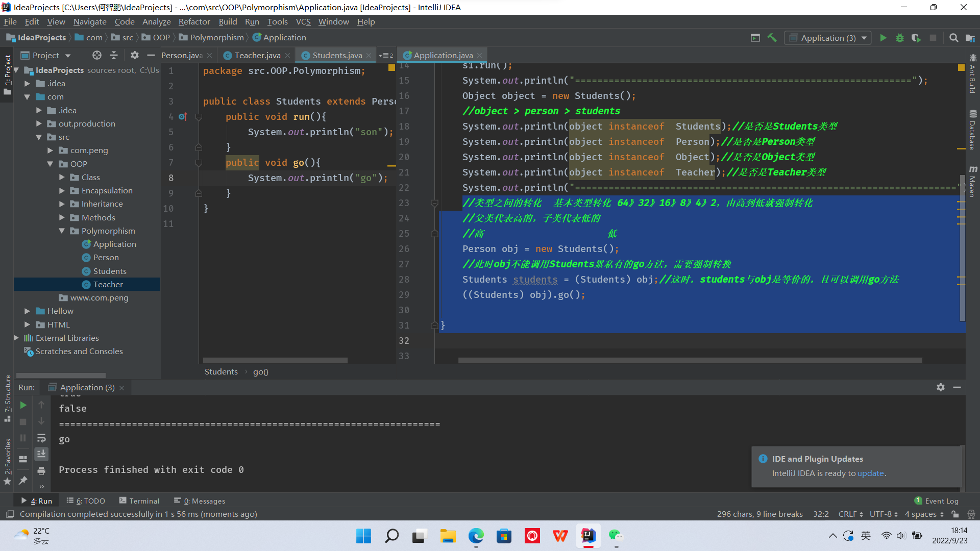
Task: Click the print icon in Run panel
Action: coord(41,470)
